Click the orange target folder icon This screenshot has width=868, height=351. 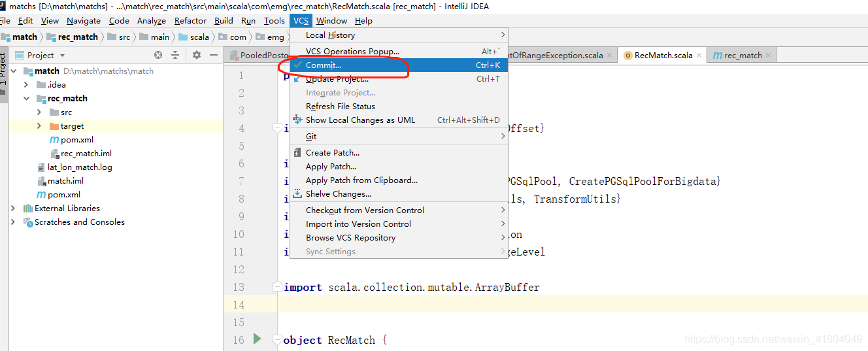pos(54,126)
